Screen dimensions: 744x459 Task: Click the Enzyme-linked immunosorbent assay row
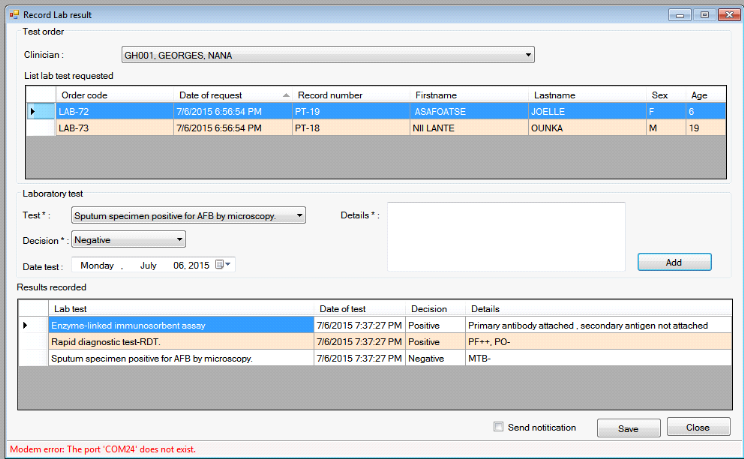click(180, 325)
